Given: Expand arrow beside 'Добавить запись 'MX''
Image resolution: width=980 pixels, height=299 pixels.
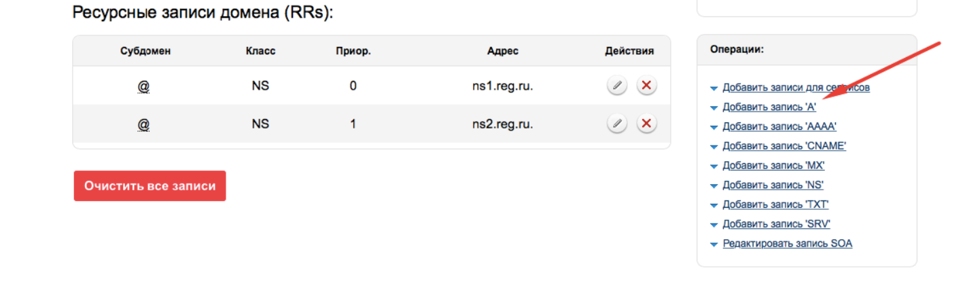Looking at the screenshot, I should pos(714,166).
